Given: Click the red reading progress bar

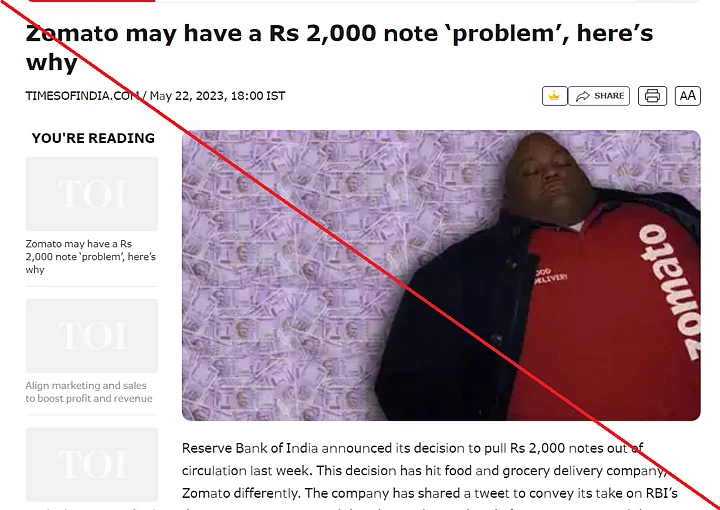Looking at the screenshot, I should coord(92,1).
